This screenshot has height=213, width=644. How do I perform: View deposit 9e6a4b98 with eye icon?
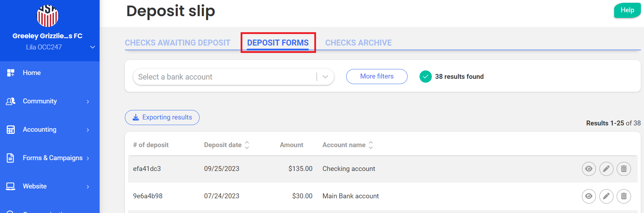click(x=589, y=196)
